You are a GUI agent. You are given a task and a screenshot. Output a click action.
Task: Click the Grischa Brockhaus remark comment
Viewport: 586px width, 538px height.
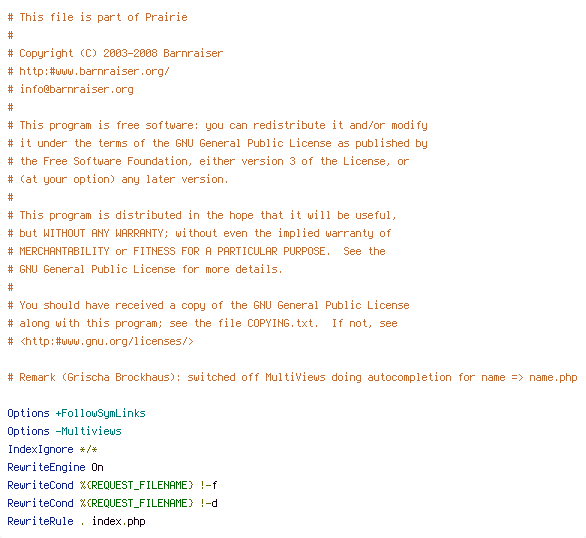point(293,377)
